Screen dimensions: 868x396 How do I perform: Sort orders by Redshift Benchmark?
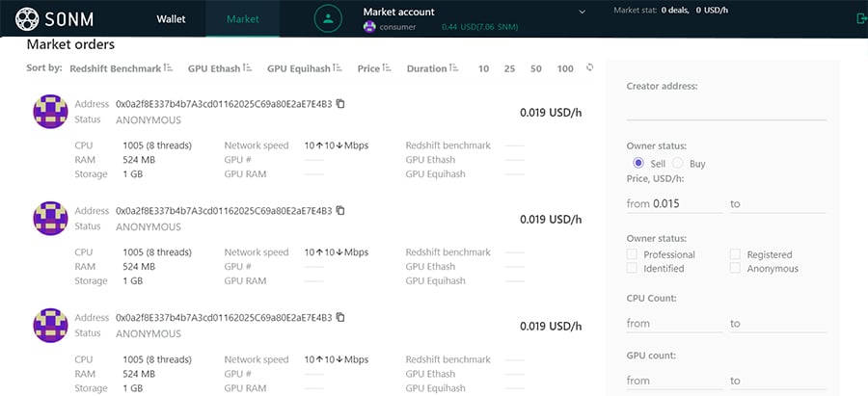tap(121, 68)
